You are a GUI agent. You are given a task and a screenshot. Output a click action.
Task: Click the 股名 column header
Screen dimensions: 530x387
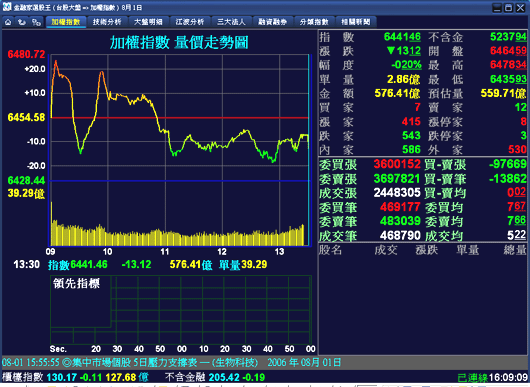[330, 250]
